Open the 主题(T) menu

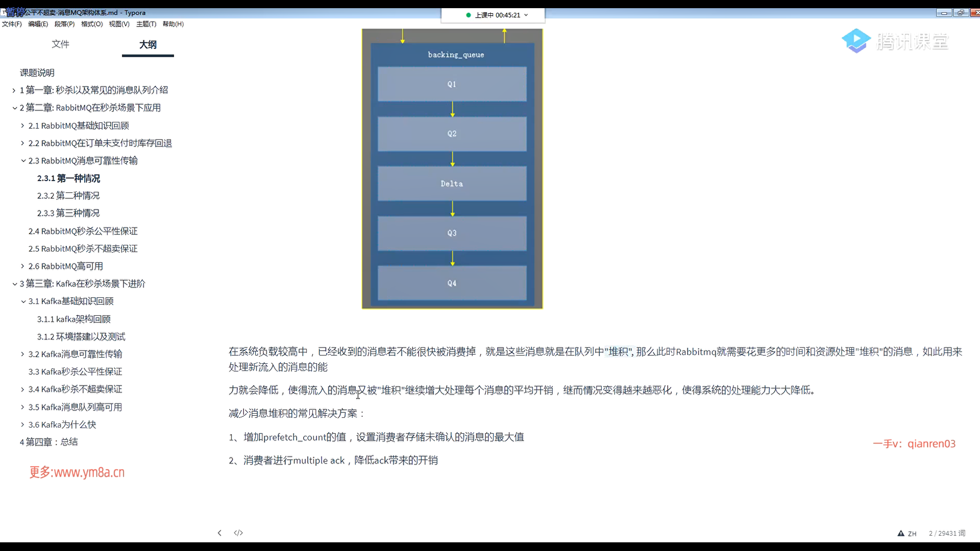pos(146,24)
